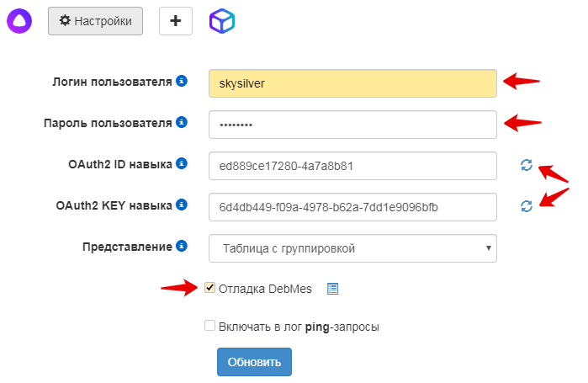The height and width of the screenshot is (383, 588).
Task: Refresh the OAuth2 KEY навыка value
Action: [x=526, y=205]
